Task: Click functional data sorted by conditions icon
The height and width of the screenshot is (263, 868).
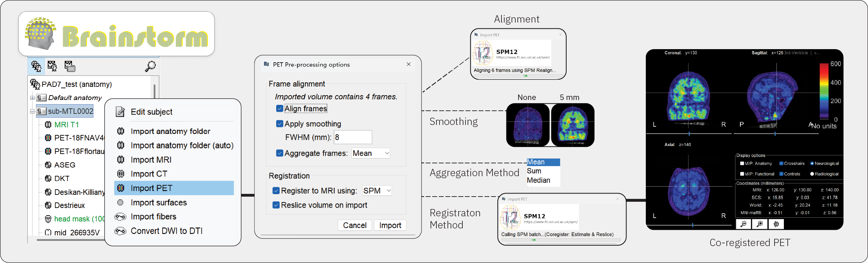Action: click(70, 66)
